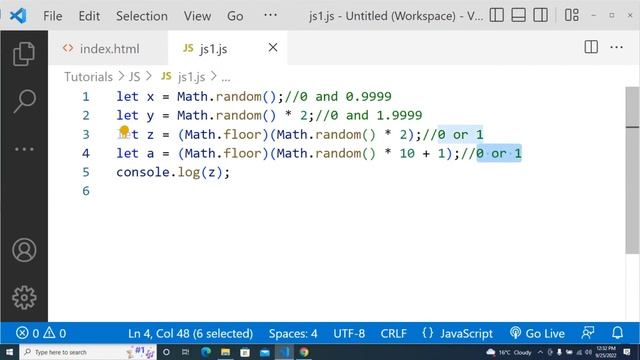Click the VS Code logo icon

point(18,16)
